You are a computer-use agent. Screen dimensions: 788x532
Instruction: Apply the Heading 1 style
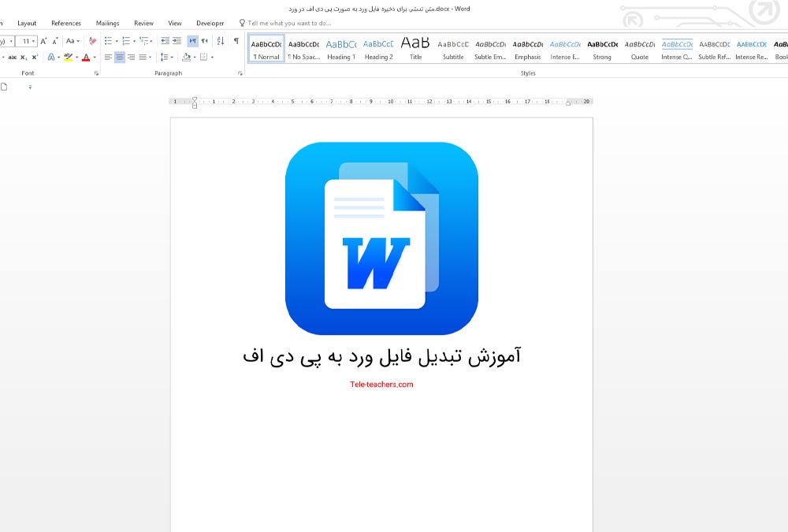pyautogui.click(x=341, y=49)
